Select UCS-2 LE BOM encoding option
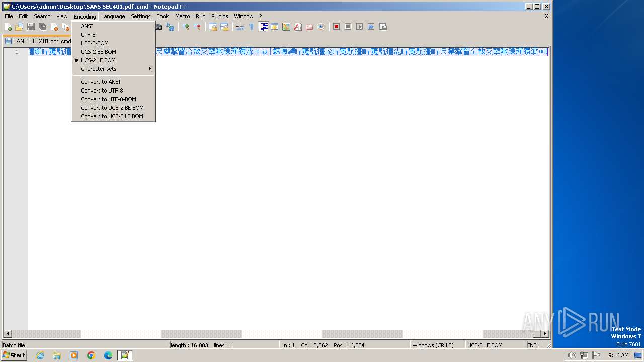The height and width of the screenshot is (362, 644). [113, 60]
